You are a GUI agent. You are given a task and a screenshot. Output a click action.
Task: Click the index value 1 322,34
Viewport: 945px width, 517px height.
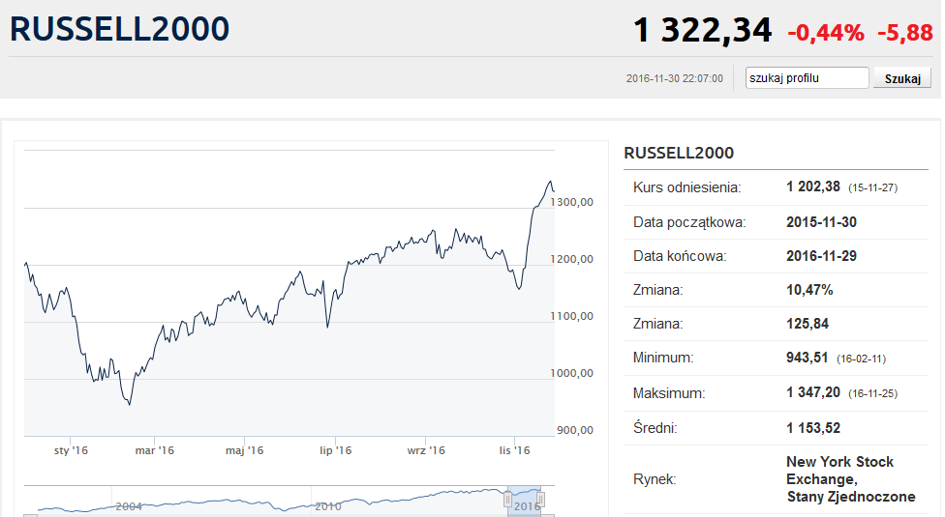coord(702,31)
